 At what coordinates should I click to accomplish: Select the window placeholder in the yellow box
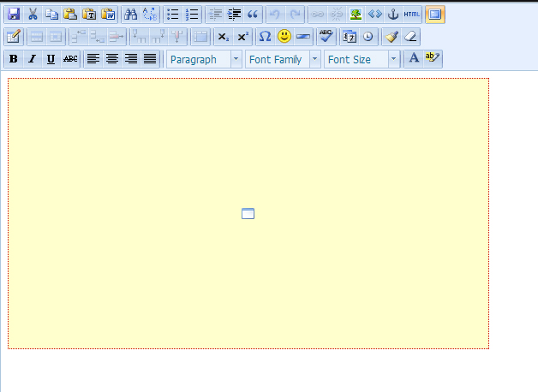248,213
